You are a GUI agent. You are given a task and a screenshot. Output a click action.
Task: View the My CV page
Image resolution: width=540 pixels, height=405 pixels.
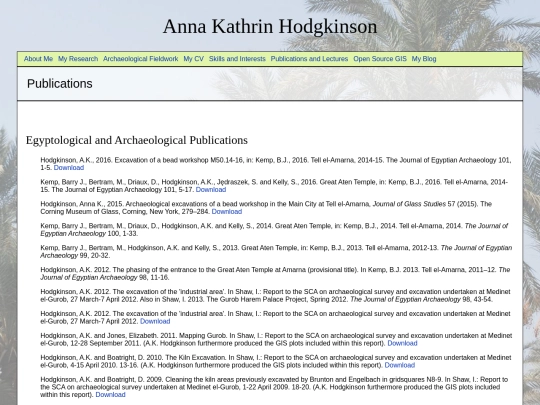194,59
